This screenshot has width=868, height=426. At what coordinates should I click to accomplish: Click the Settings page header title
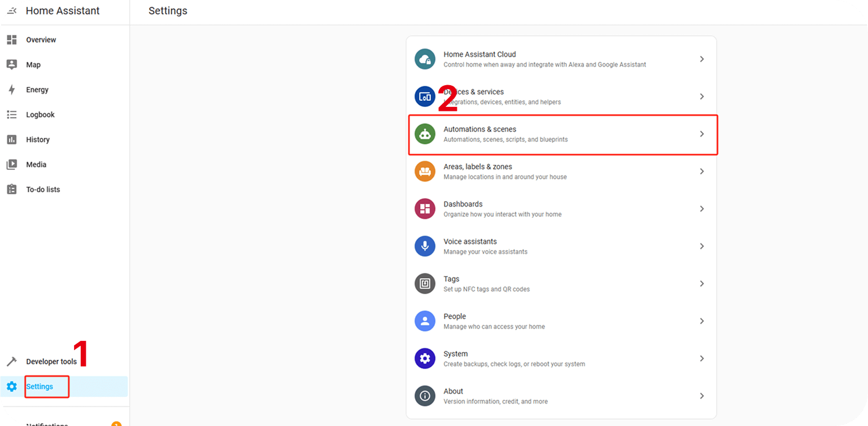click(x=168, y=11)
